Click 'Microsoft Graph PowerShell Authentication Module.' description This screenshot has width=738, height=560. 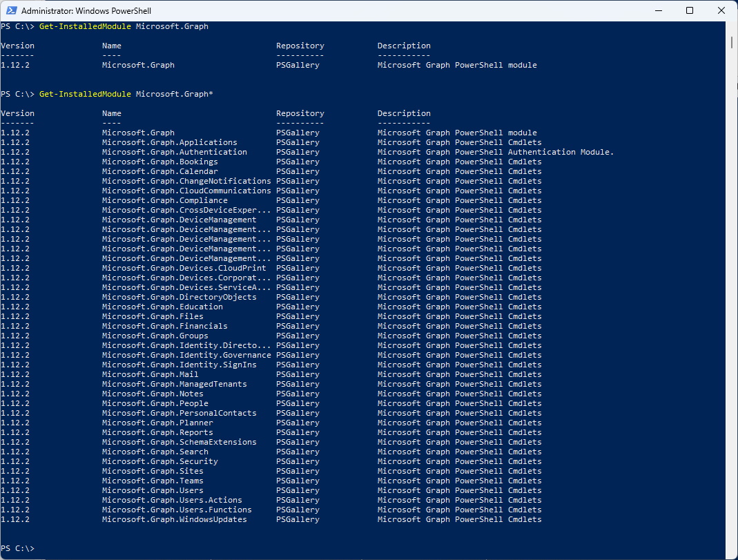coord(496,152)
